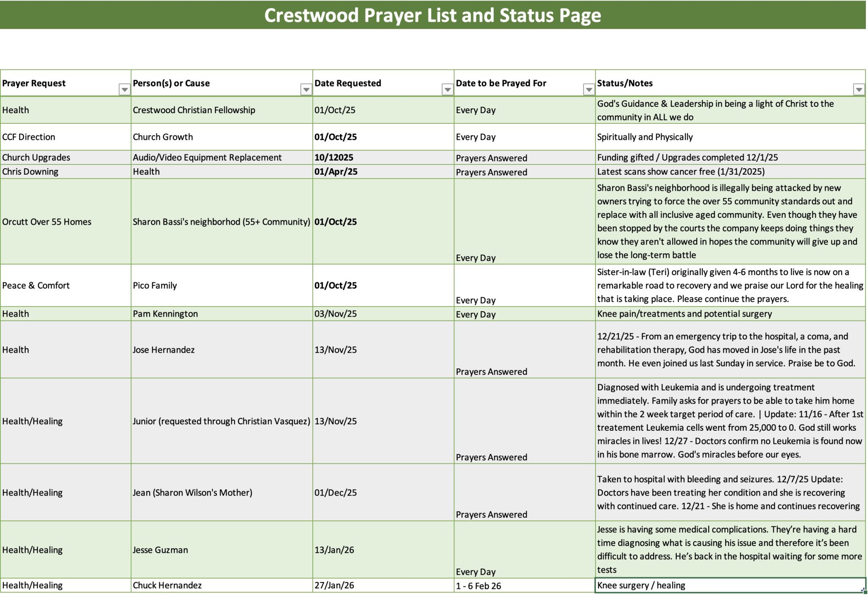Screen dimensions: 868x599
Task: Select the Pam Kennington cell
Action: click(165, 314)
